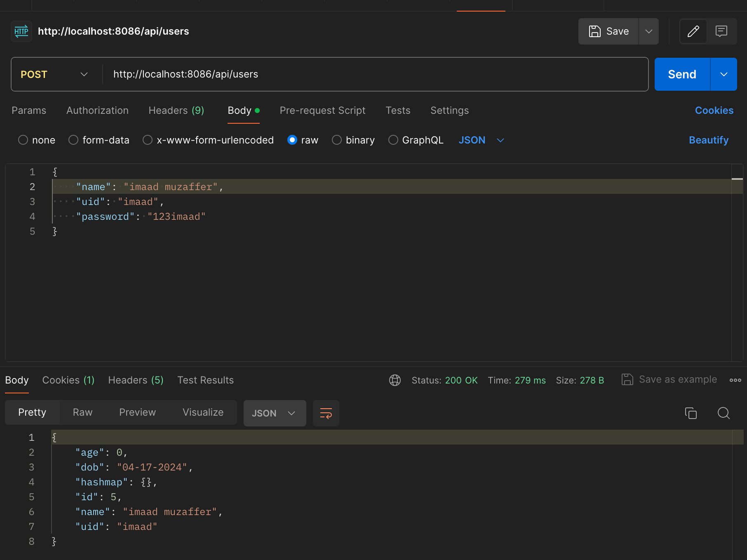747x560 pixels.
Task: Click the request URL input field
Action: [375, 74]
